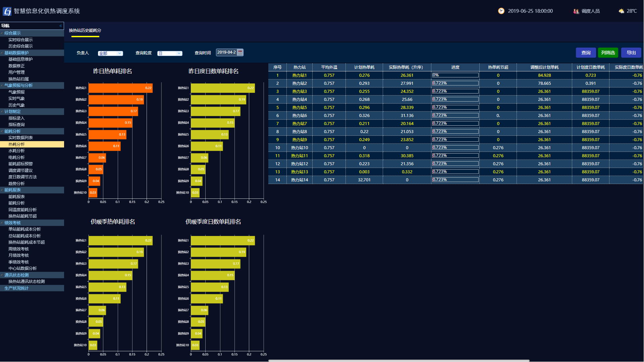
Task: Switch to the 换热站历史能耗分 tab
Action: click(85, 31)
